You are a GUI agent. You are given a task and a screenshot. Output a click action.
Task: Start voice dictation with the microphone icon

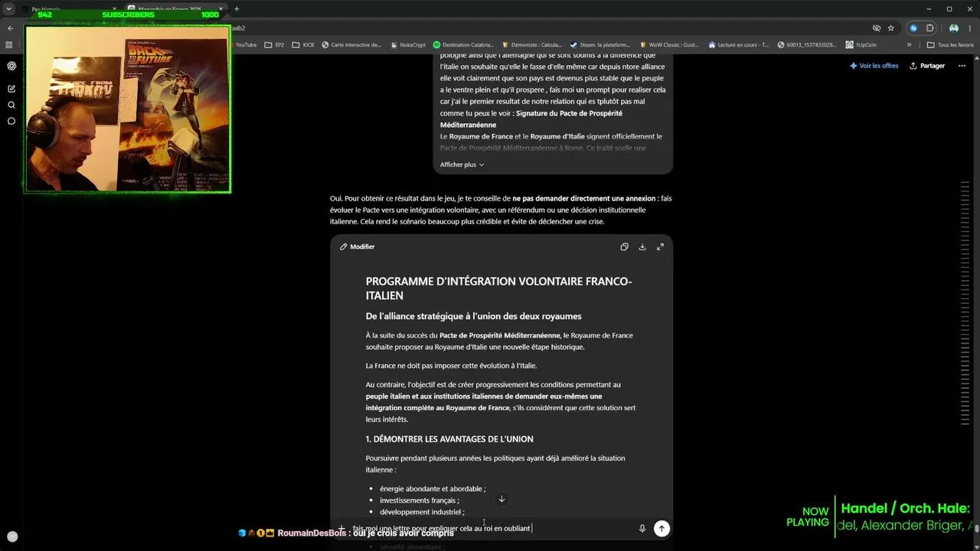642,528
